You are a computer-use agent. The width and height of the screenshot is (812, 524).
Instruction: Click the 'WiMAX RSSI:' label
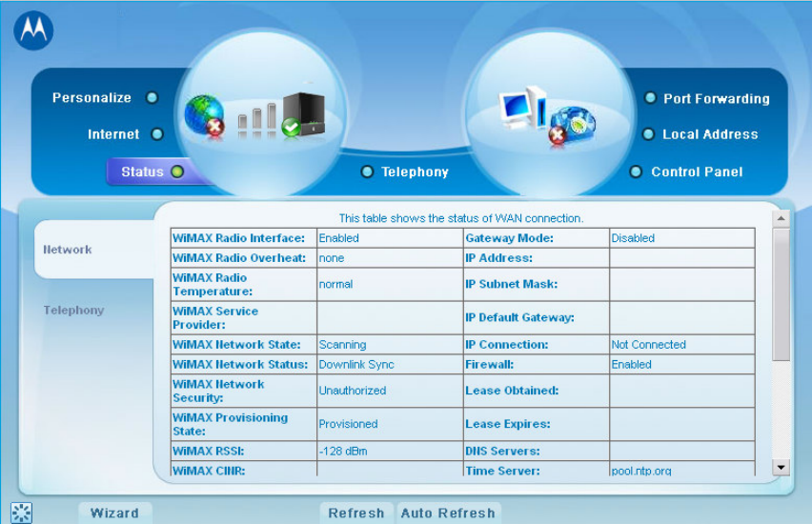pos(208,451)
